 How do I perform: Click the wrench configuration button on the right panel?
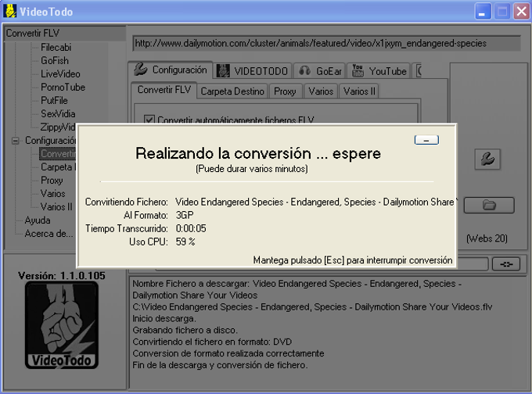coord(487,159)
